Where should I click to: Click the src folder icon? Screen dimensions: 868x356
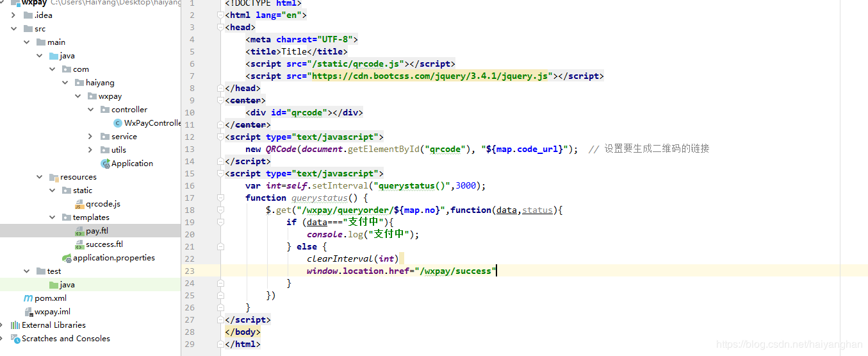click(28, 29)
